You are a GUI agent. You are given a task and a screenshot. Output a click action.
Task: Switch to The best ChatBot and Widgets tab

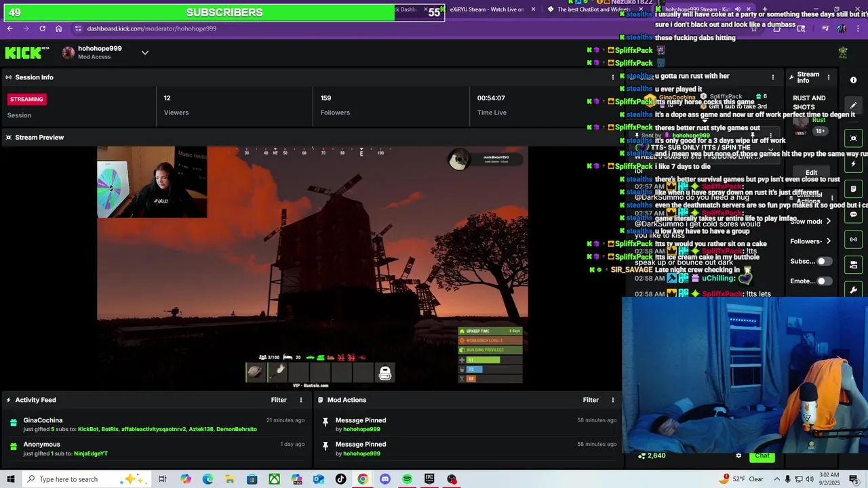pos(593,9)
